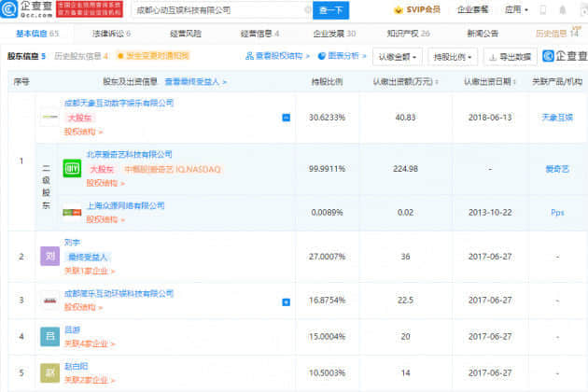Switch to 新闻公告 tab
Image resolution: width=588 pixels, height=392 pixels.
tap(483, 34)
